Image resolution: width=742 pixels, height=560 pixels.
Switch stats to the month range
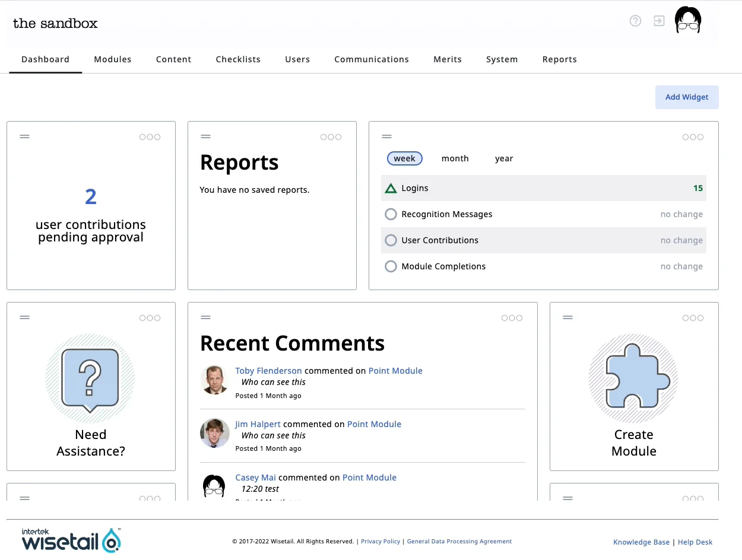coord(455,158)
